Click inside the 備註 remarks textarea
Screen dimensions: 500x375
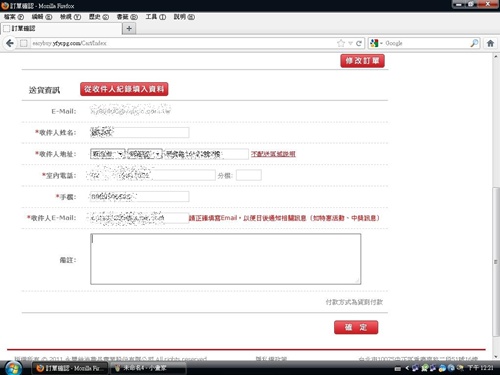click(x=225, y=259)
